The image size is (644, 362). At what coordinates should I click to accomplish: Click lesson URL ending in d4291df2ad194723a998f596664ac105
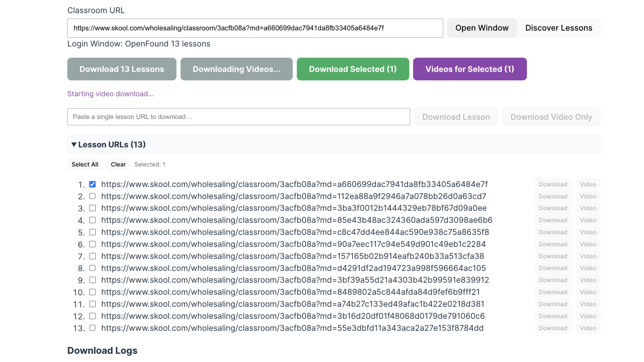tap(293, 268)
